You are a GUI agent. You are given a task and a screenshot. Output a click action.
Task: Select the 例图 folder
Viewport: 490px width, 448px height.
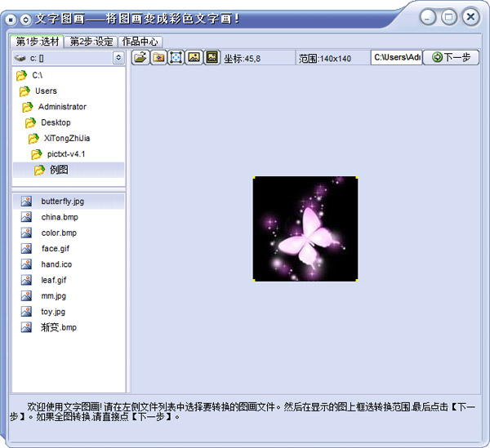coord(69,170)
